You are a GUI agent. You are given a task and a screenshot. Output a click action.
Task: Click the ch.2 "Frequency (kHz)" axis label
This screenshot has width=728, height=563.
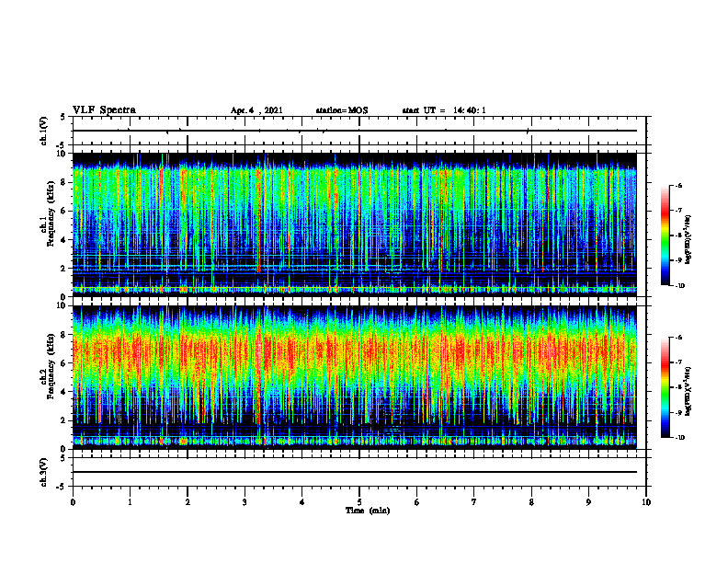pyautogui.click(x=51, y=366)
